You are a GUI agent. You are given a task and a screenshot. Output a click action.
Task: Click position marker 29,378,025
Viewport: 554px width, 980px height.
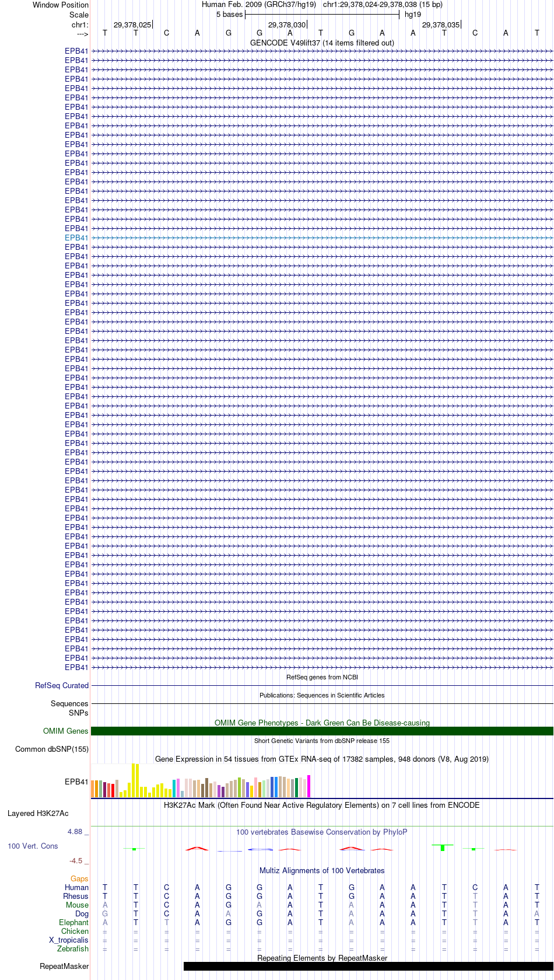[x=132, y=25]
